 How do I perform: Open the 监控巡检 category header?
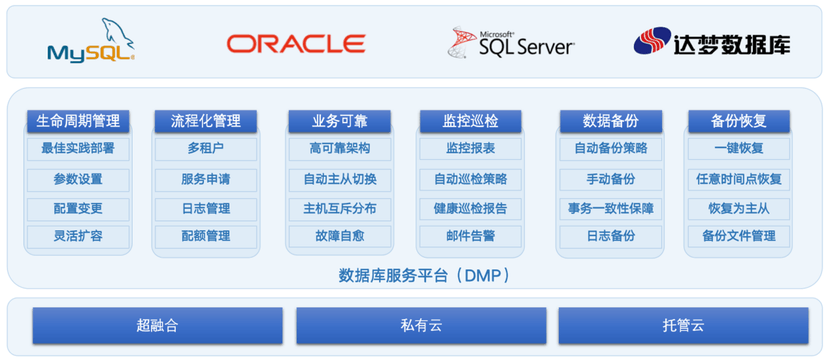pyautogui.click(x=471, y=121)
